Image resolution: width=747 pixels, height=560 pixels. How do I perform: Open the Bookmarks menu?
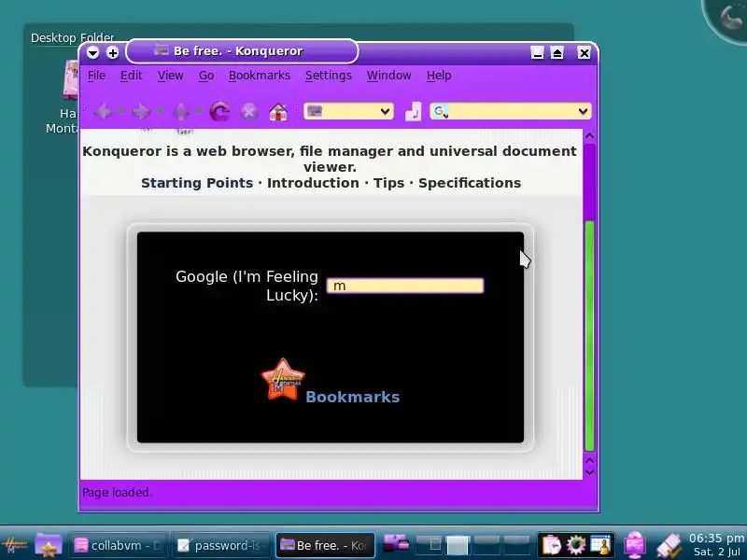pos(260,76)
